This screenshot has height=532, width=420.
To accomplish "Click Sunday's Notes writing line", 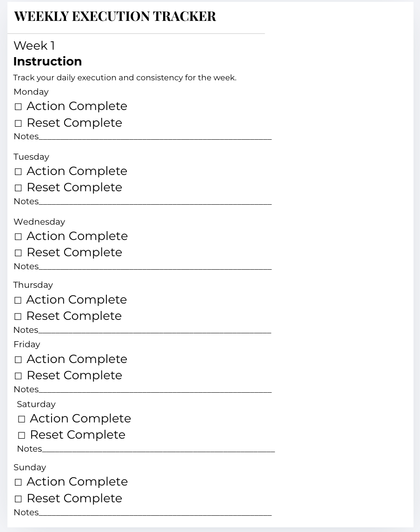I will pyautogui.click(x=155, y=513).
